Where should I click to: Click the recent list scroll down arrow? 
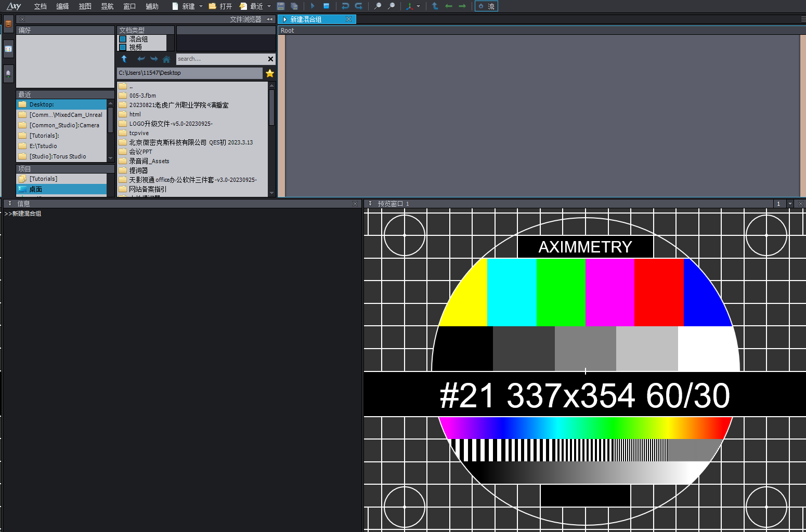click(110, 158)
